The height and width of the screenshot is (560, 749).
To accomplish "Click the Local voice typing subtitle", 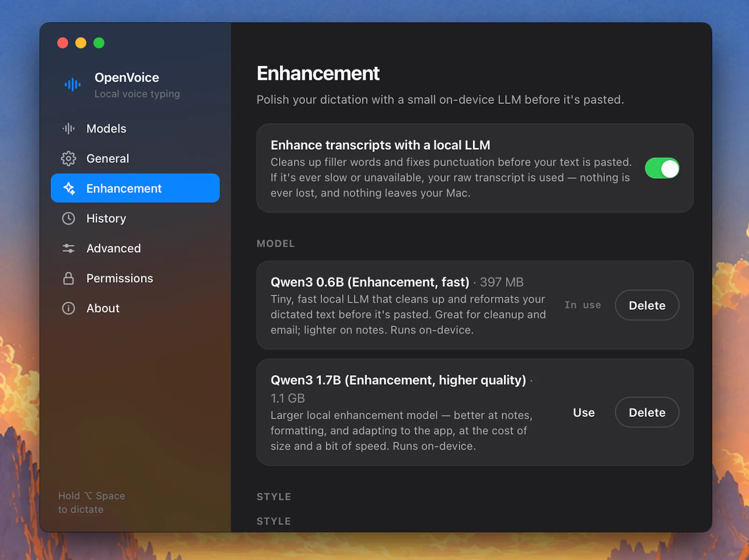I will point(137,94).
